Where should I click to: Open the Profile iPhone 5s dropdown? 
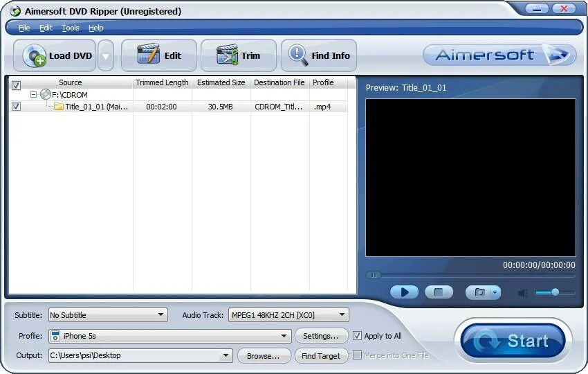170,336
